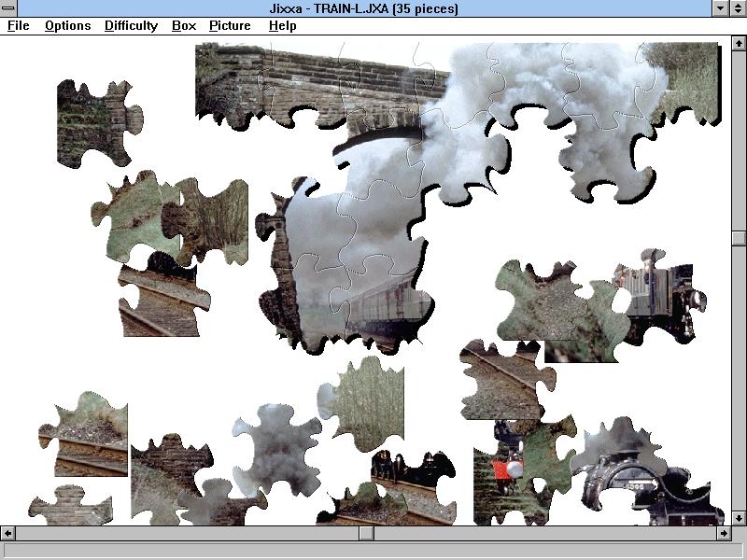The height and width of the screenshot is (560, 747).
Task: Select the assembled bridge and steam top row
Action: click(x=458, y=86)
